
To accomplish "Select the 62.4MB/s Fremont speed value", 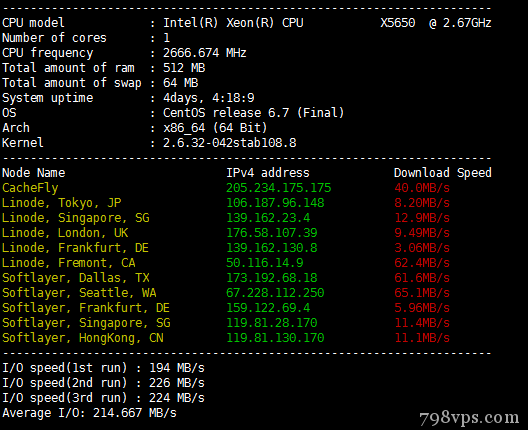I will [x=422, y=263].
